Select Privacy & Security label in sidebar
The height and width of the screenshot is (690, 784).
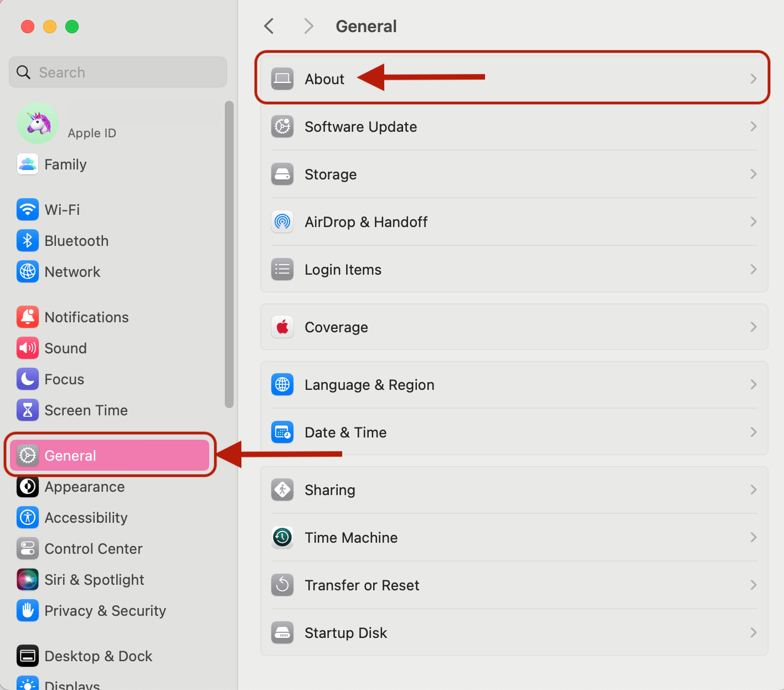click(105, 611)
